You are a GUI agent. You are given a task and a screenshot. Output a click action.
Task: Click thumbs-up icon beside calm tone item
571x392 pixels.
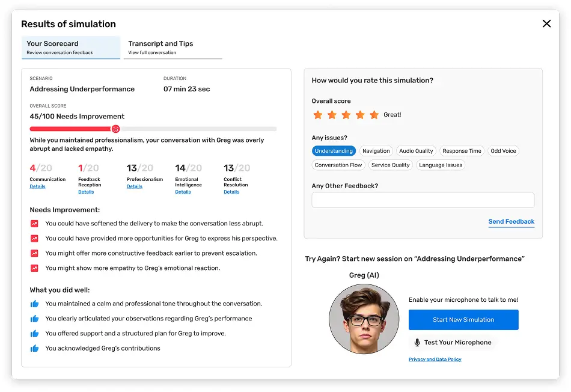[x=35, y=304]
